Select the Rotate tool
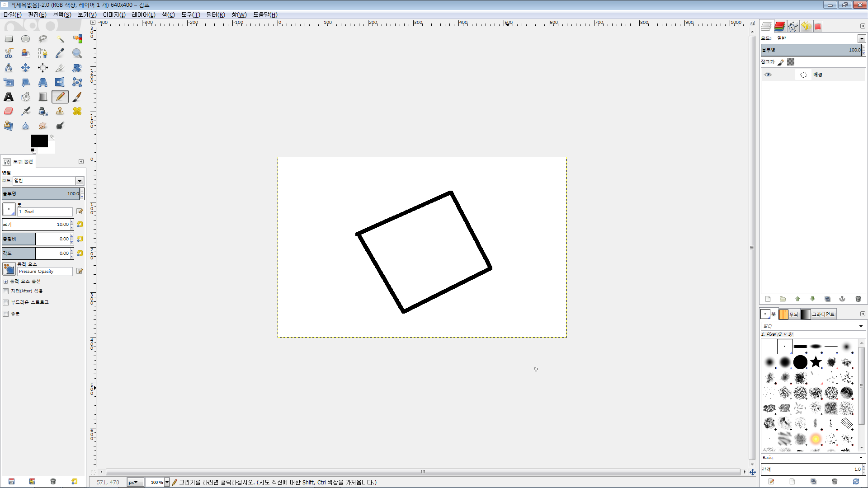 77,68
